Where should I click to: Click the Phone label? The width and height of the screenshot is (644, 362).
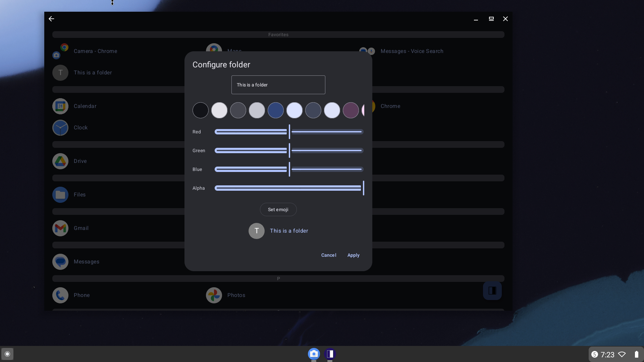click(82, 295)
